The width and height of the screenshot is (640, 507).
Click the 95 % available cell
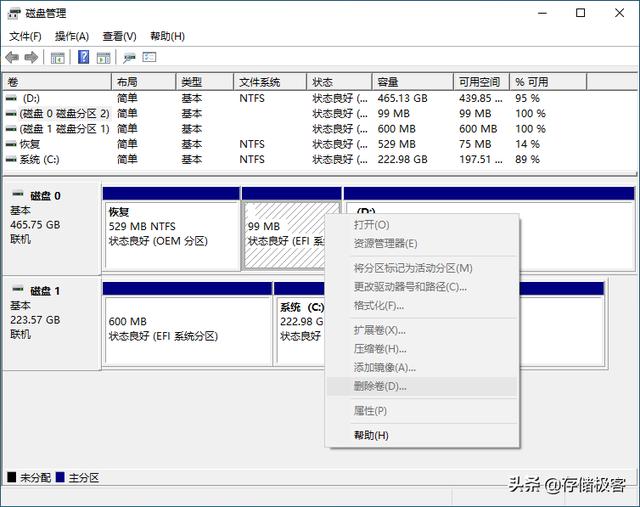coord(527,98)
